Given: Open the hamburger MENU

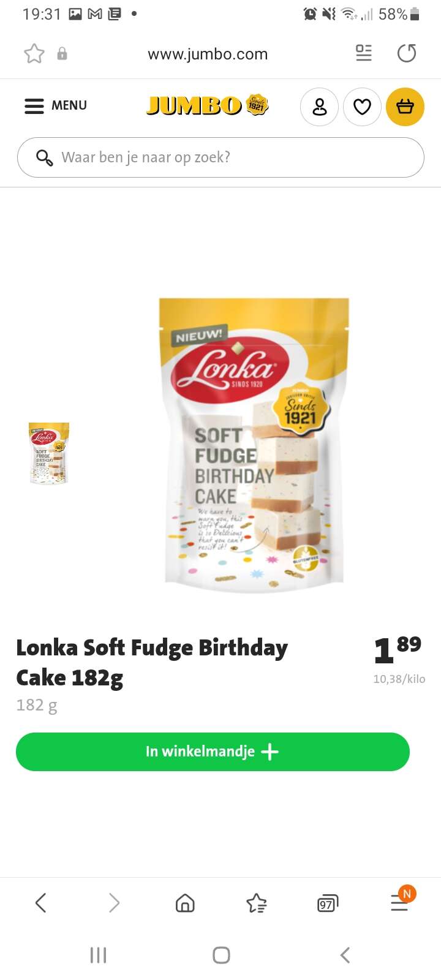Looking at the screenshot, I should coord(55,106).
